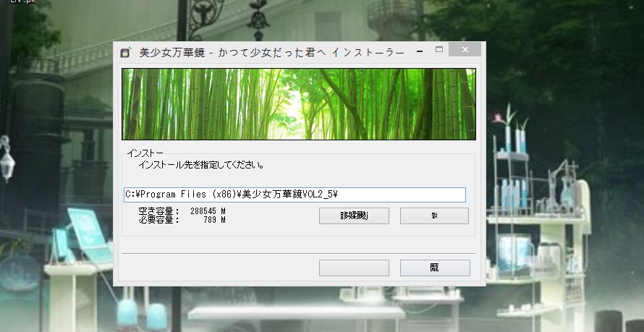Click the bamboo forest banner image
The height and width of the screenshot is (332, 644).
click(x=298, y=103)
